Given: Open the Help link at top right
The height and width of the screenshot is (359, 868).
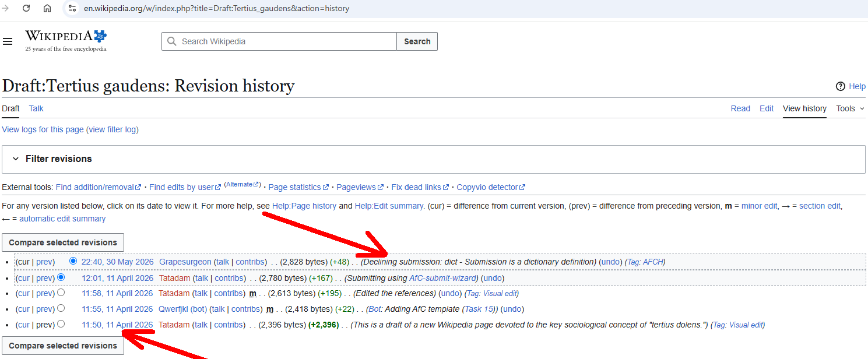Looking at the screenshot, I should pyautogui.click(x=857, y=86).
